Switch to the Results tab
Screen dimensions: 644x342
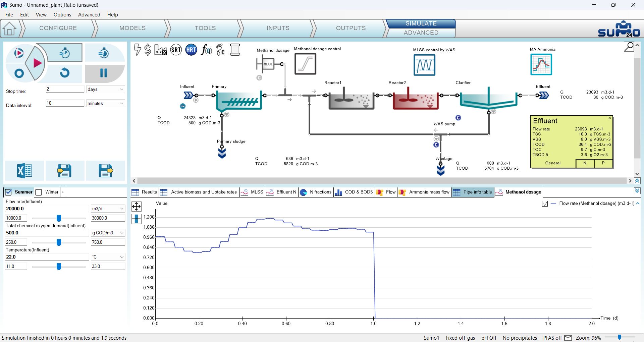tap(145, 192)
